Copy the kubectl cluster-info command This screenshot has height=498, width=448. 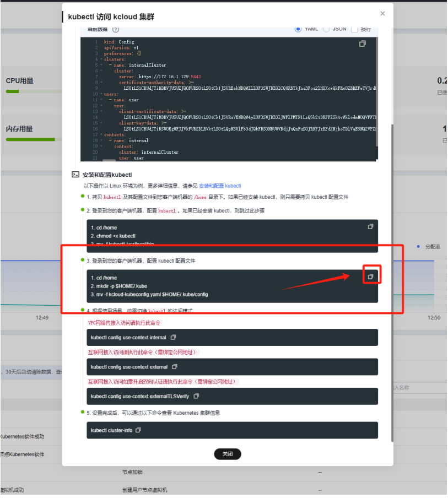[138, 430]
